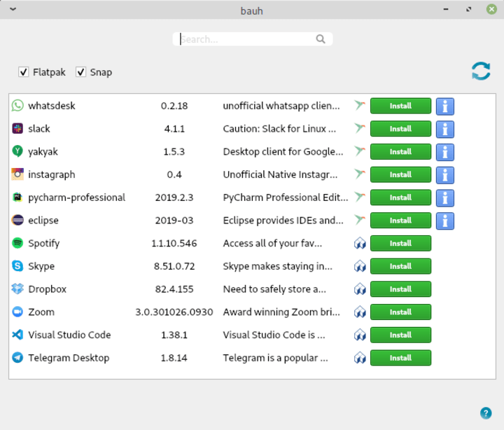Click the 'Visual Studio Code' name text
The width and height of the screenshot is (504, 430).
click(69, 335)
